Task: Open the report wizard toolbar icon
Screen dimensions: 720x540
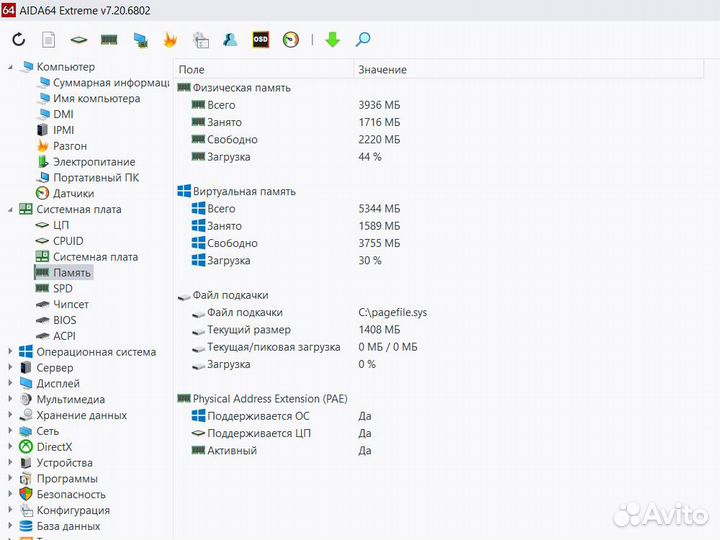Action: pos(201,40)
